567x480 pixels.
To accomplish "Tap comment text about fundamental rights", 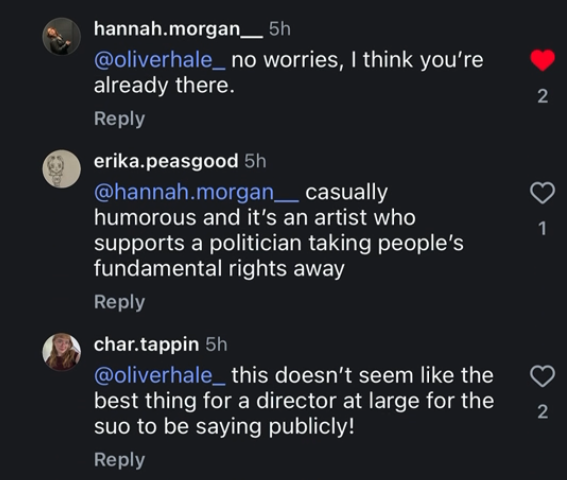I will (279, 230).
